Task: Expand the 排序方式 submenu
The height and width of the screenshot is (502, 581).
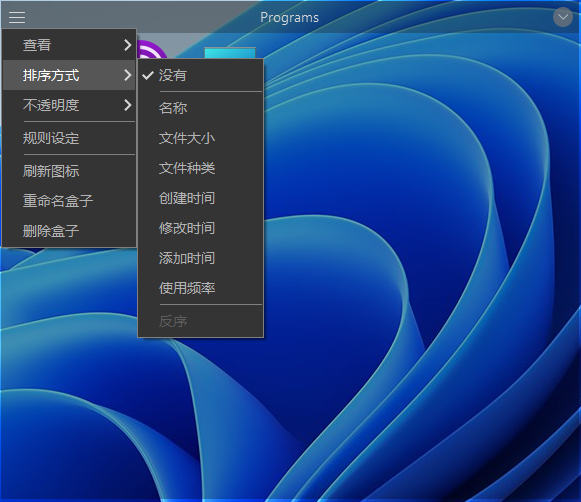Action: coord(69,75)
